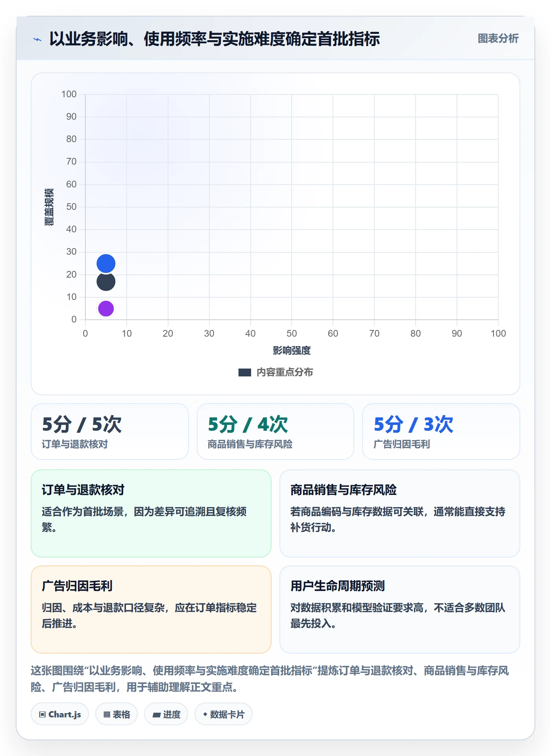Click the 订单与退款核对 label under 5分 / 5次
Screen dimensions: 551x756
(75, 444)
